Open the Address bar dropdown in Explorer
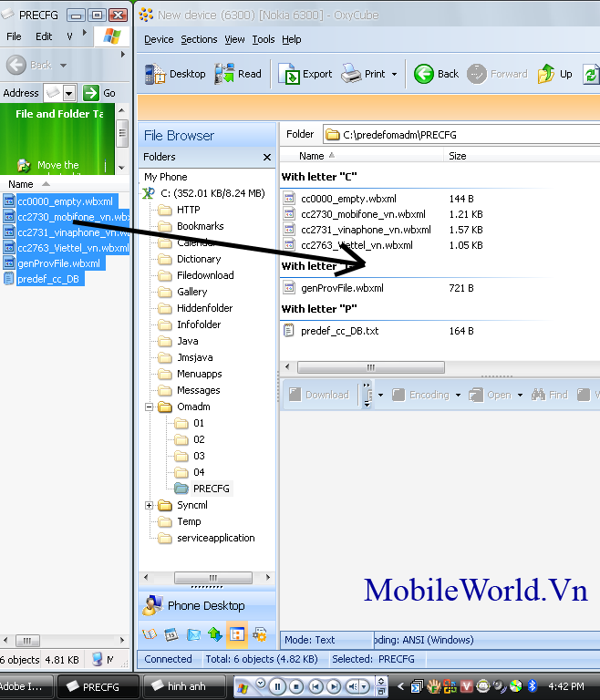Screen dimensions: 600x700 (67, 93)
